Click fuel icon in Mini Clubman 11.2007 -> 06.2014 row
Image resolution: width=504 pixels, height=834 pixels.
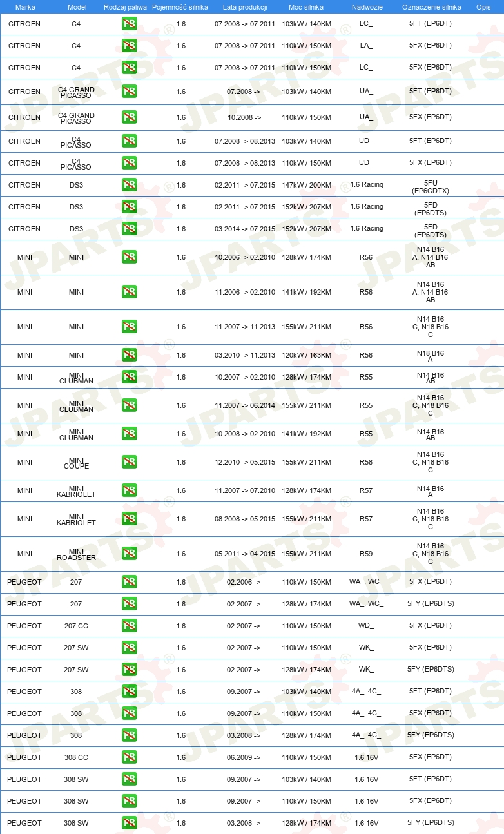(x=129, y=405)
